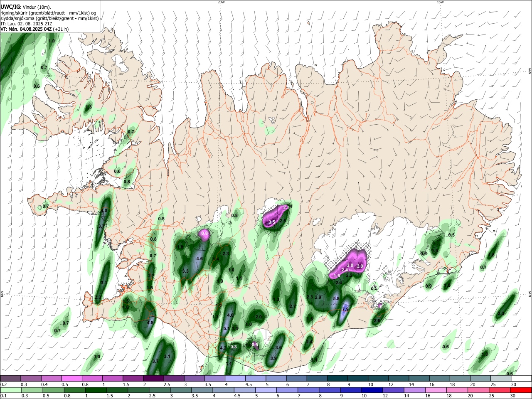Click the '0.1' label on the rain scale
Image resolution: width=532 pixels, height=399 pixels.
[3, 396]
